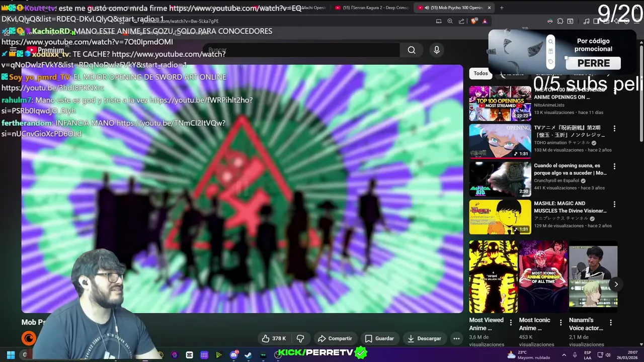Open options for Most Viewed Anime short
The image size is (644, 362).
point(511,322)
